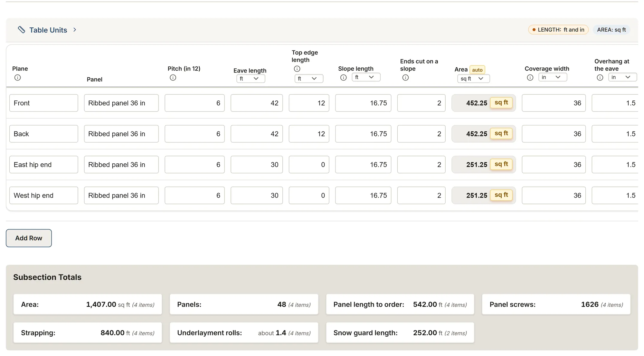This screenshot has height=356, width=644.
Task: Click the Overhang at the eave info icon
Action: 600,78
